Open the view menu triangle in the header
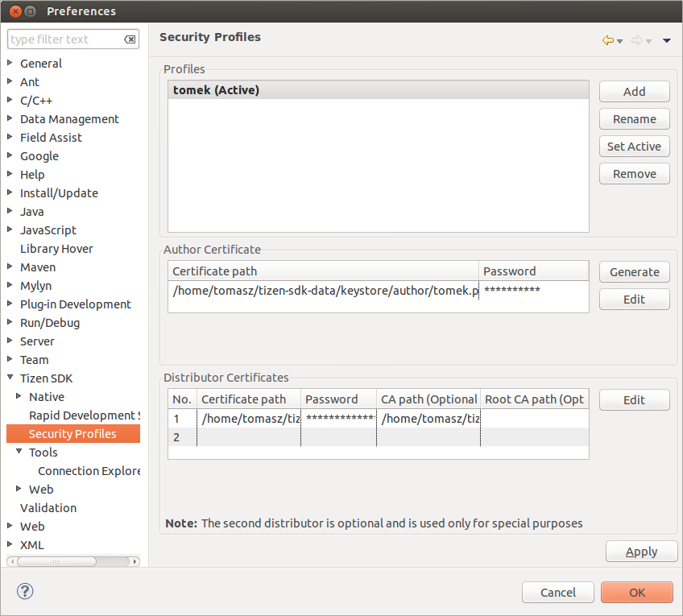This screenshot has width=683, height=616. pyautogui.click(x=667, y=41)
